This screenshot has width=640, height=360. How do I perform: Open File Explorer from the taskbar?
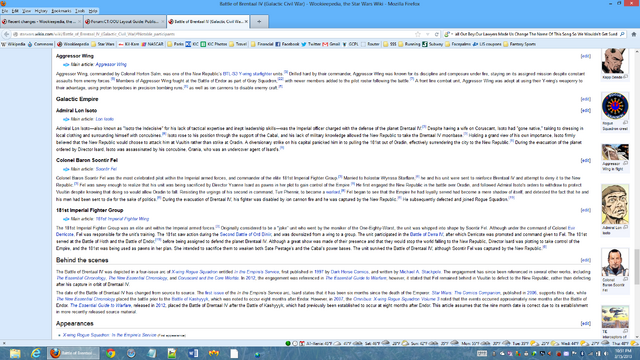15,353
